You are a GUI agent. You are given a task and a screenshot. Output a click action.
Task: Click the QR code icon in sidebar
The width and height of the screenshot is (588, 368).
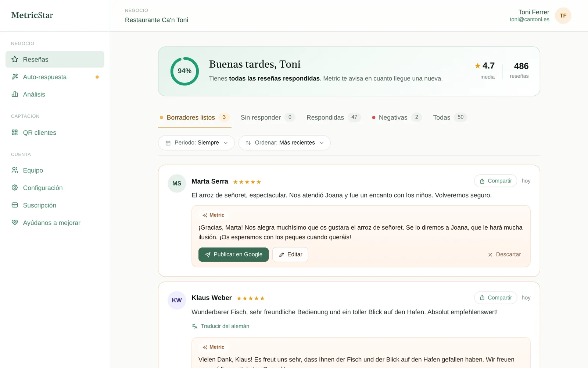point(15,132)
